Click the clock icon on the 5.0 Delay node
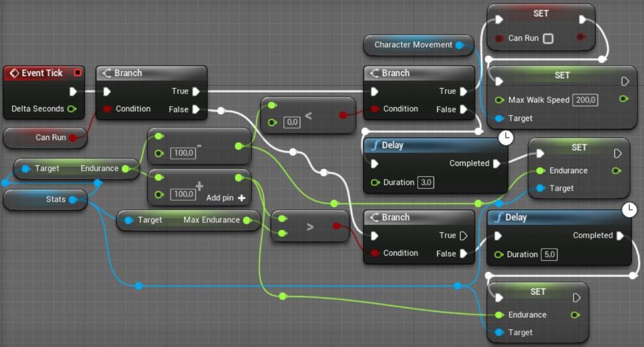 [629, 210]
